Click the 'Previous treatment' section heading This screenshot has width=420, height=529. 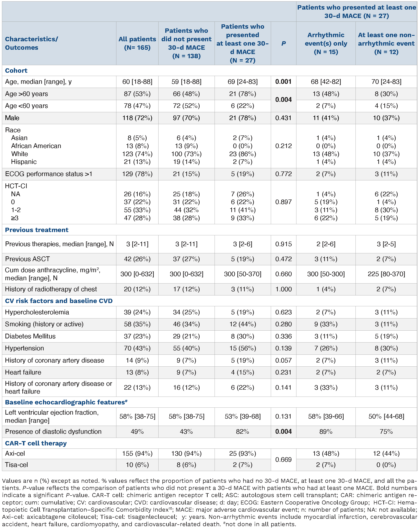(x=36, y=230)
